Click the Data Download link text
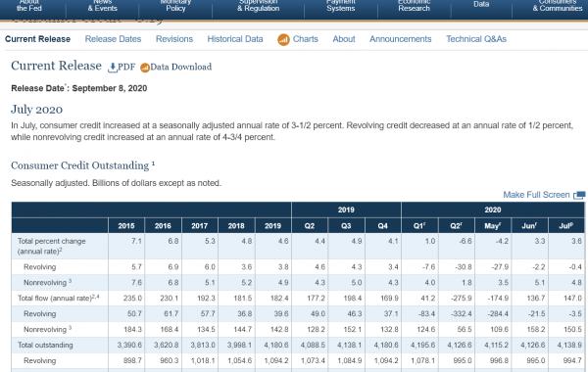The image size is (588, 372). pos(180,67)
